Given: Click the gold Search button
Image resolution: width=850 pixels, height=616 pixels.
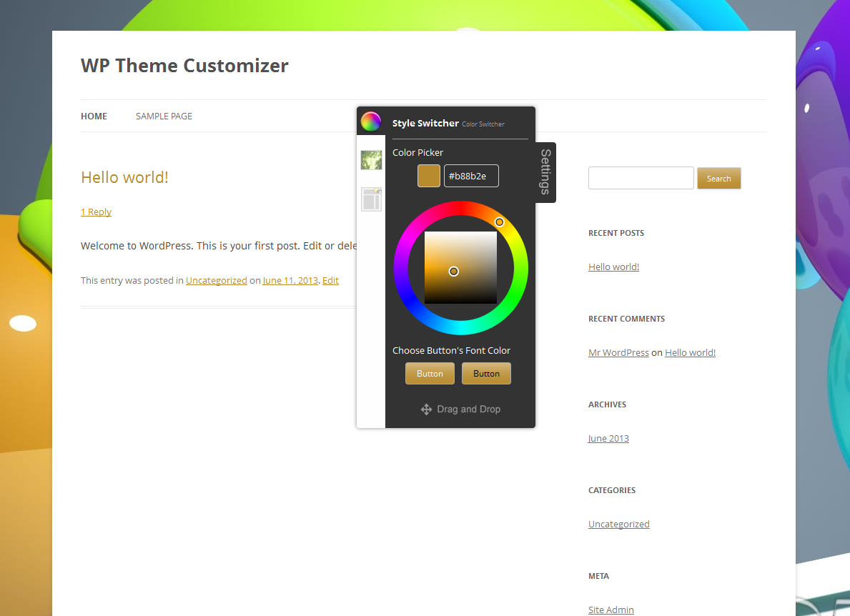Looking at the screenshot, I should 718,178.
